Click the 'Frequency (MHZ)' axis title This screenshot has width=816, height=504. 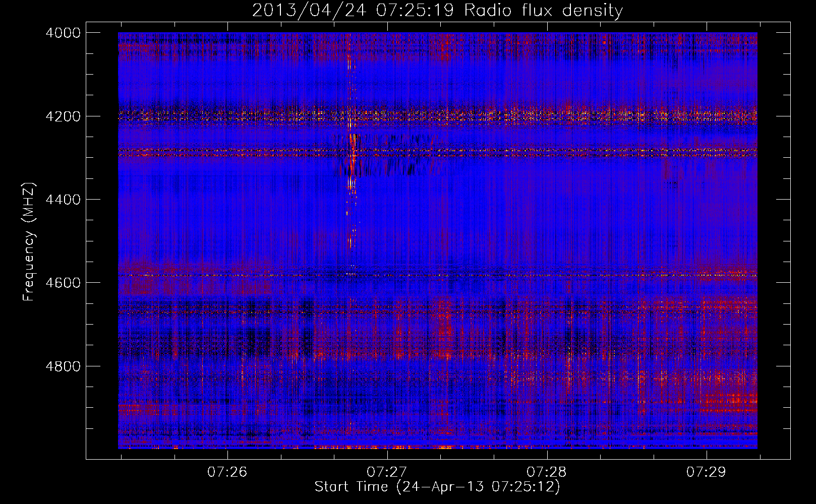point(29,242)
